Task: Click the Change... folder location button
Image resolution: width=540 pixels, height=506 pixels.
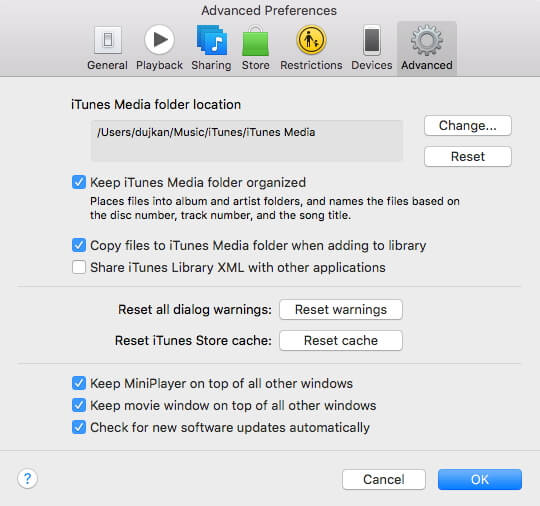Action: [468, 126]
